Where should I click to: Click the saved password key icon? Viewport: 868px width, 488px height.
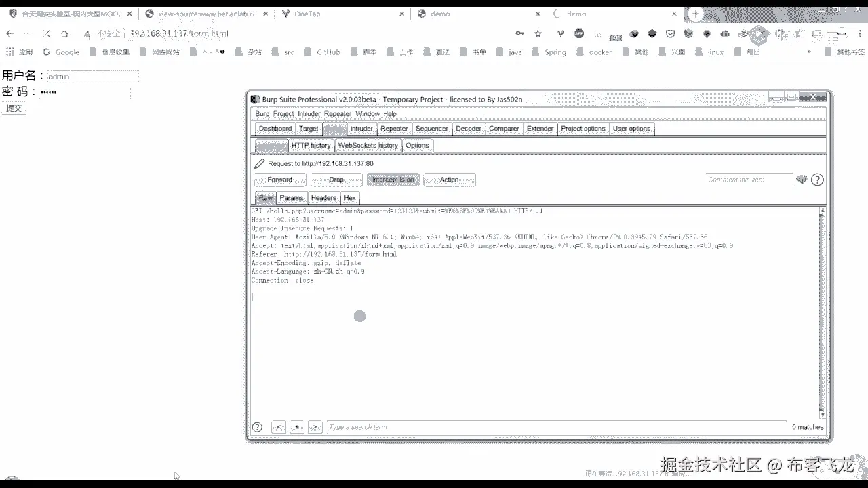520,33
